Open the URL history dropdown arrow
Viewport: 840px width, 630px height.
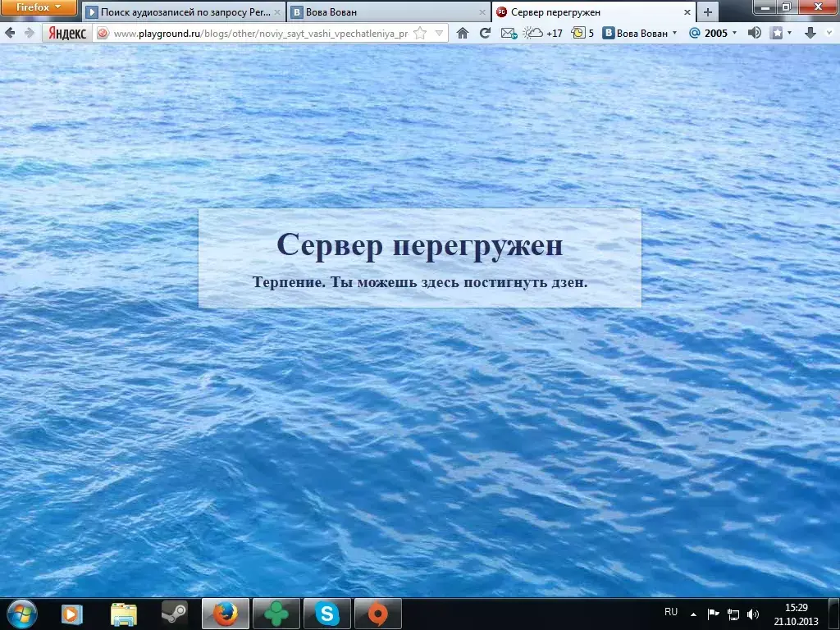point(439,33)
